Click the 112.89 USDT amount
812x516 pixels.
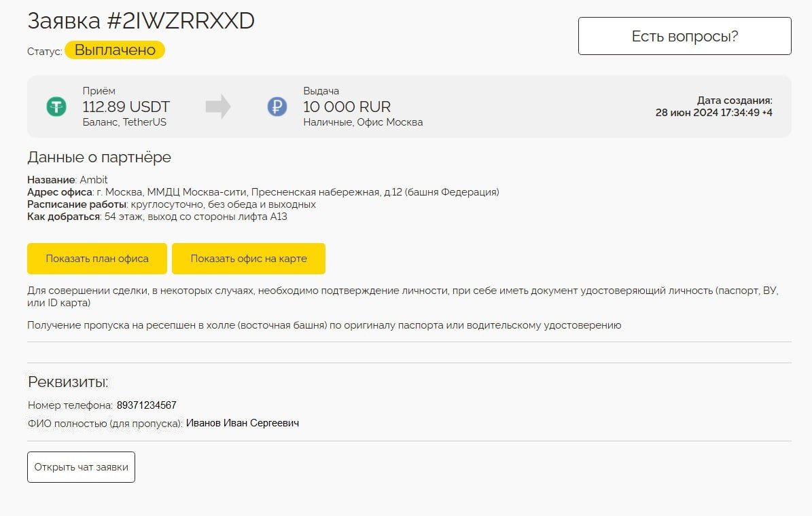126,107
